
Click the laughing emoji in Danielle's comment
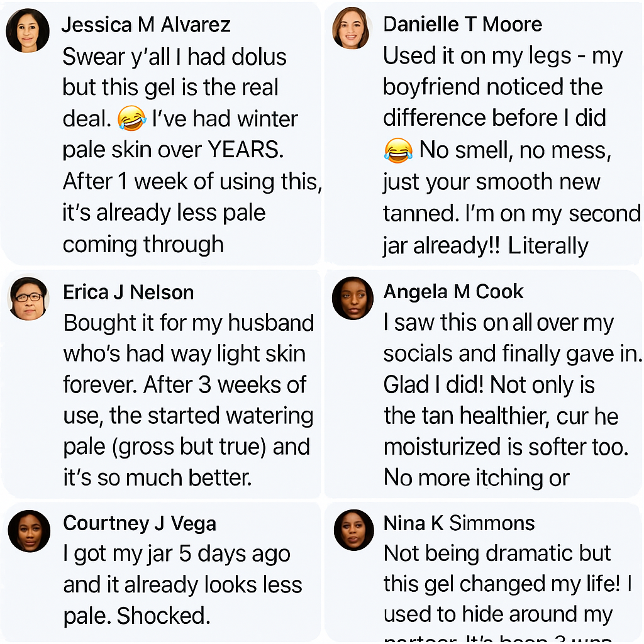point(398,150)
